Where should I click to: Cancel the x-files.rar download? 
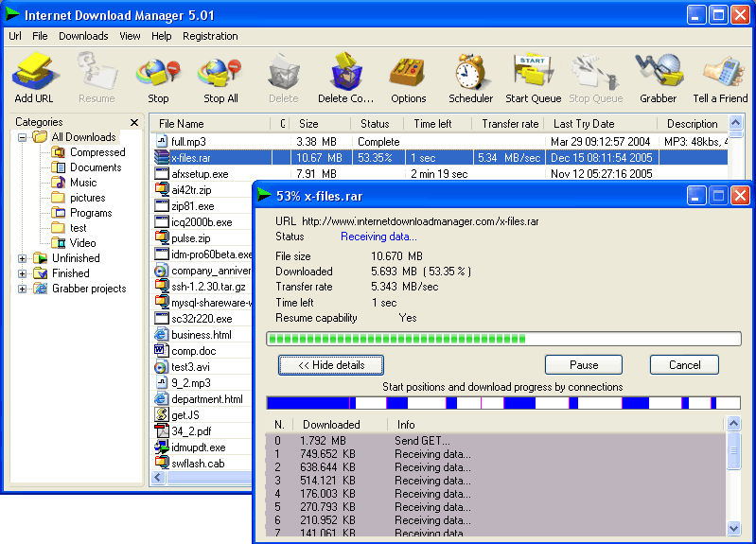684,365
